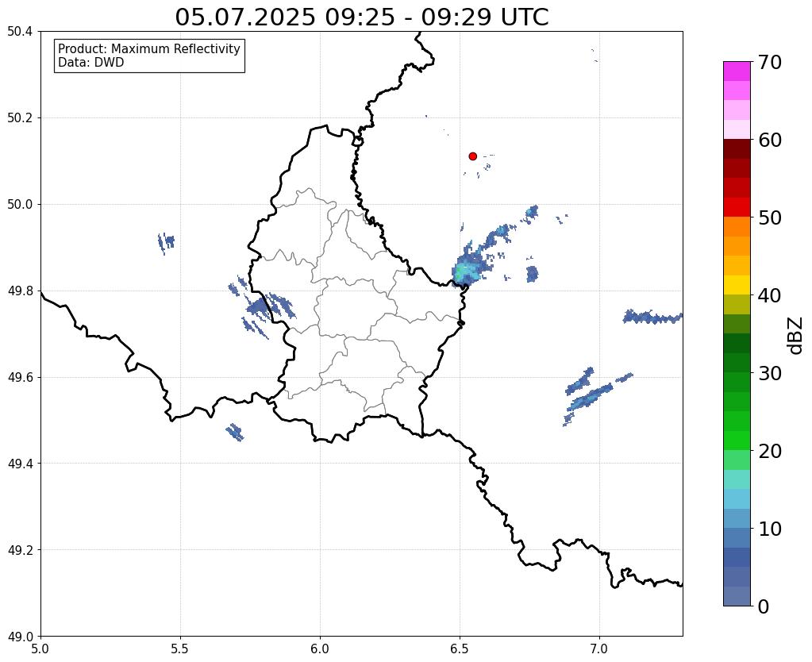Image resolution: width=812 pixels, height=662 pixels.
Task: Click the magenta 70 dBZ color band
Action: point(737,71)
